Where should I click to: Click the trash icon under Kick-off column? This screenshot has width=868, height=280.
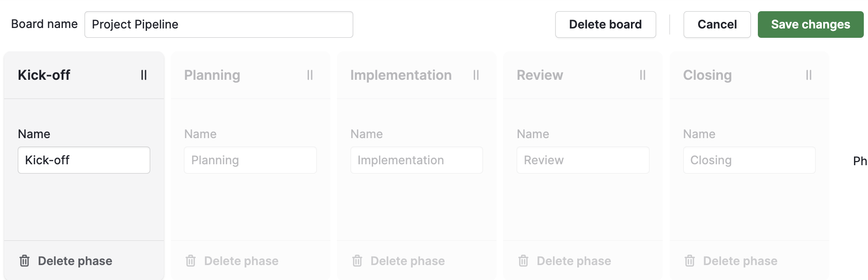coord(24,261)
